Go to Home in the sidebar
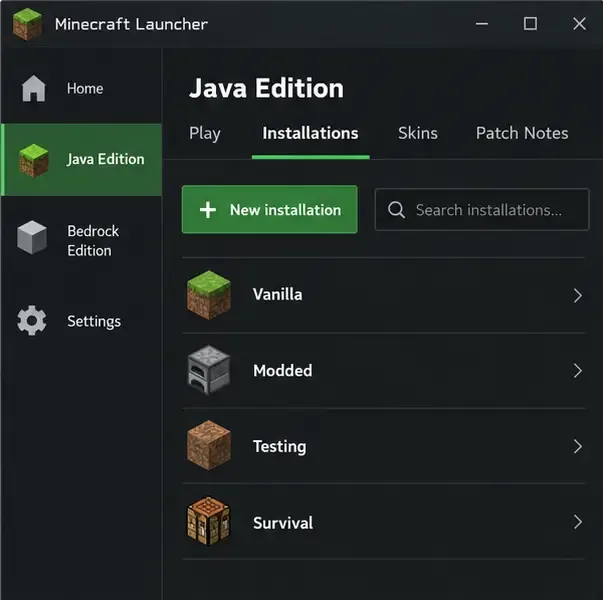Viewport: 603px width, 600px height. 85,88
